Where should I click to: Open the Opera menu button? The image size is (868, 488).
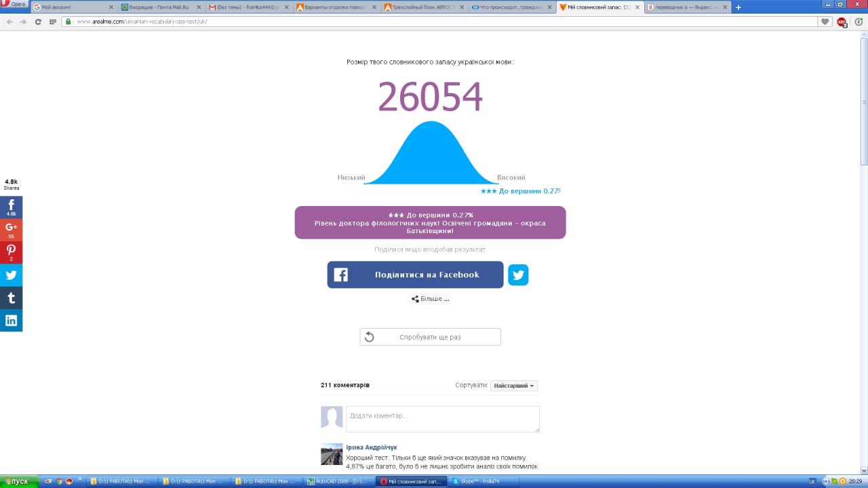14,5
